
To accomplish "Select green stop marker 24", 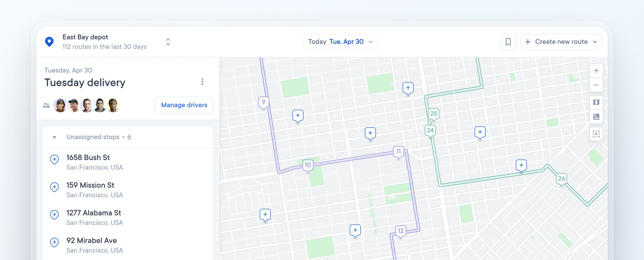I will 430,131.
